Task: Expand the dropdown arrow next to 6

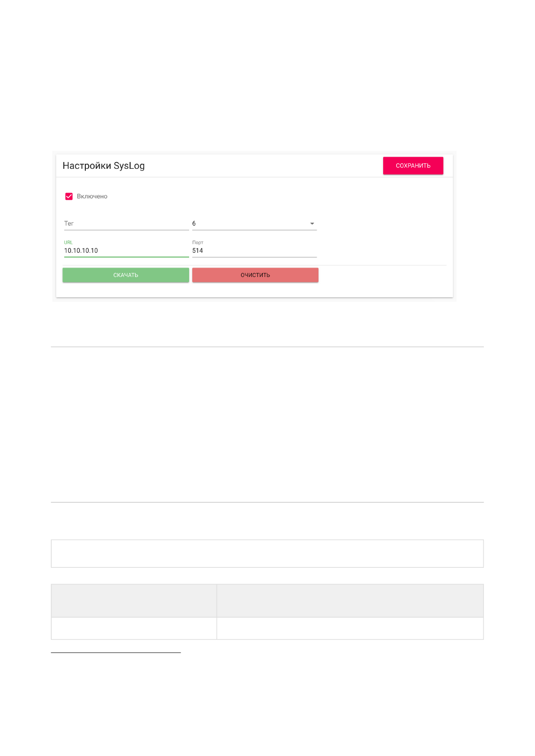Action: click(x=312, y=224)
